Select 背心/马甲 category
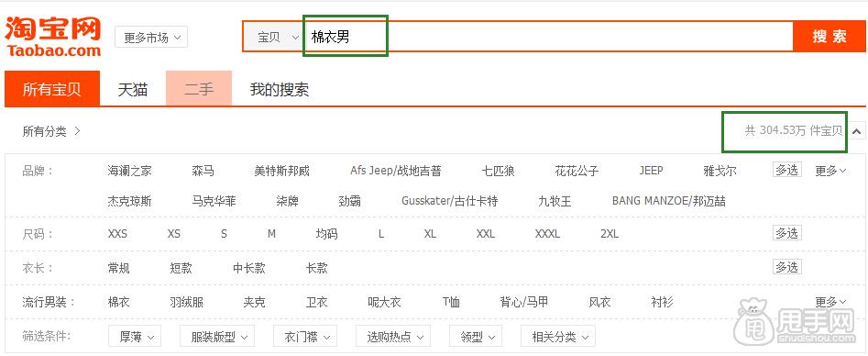 tap(523, 302)
